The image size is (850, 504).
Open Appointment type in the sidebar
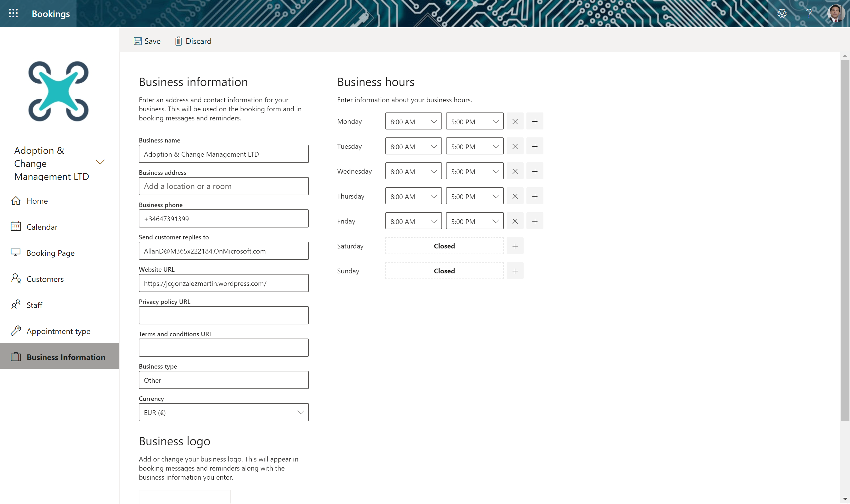pyautogui.click(x=58, y=331)
